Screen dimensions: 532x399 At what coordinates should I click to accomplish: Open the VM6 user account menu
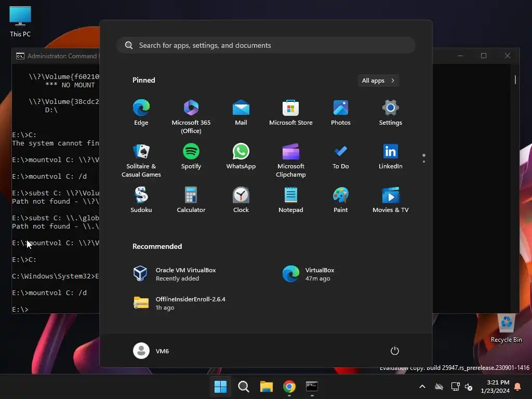151,351
